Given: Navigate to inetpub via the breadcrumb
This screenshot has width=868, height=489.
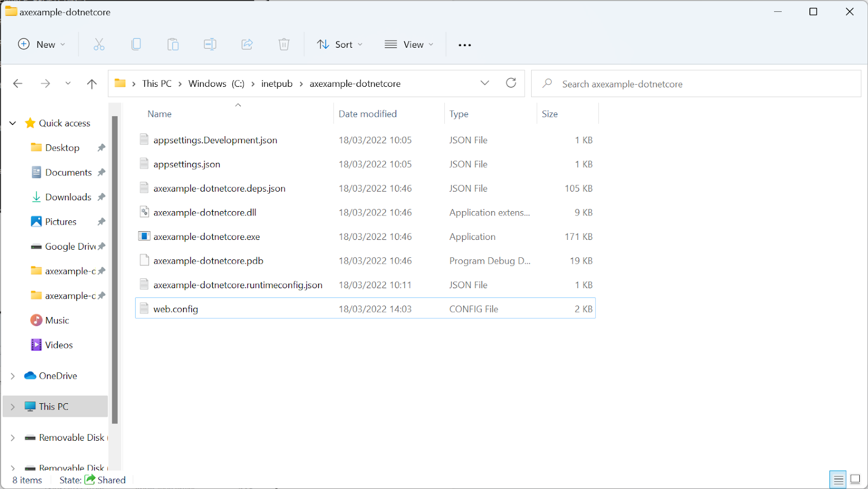Looking at the screenshot, I should pos(277,83).
